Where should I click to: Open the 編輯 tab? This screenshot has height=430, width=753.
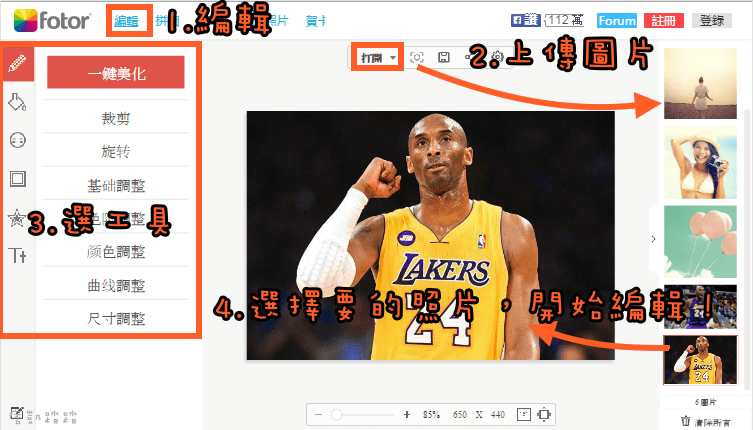[x=127, y=21]
